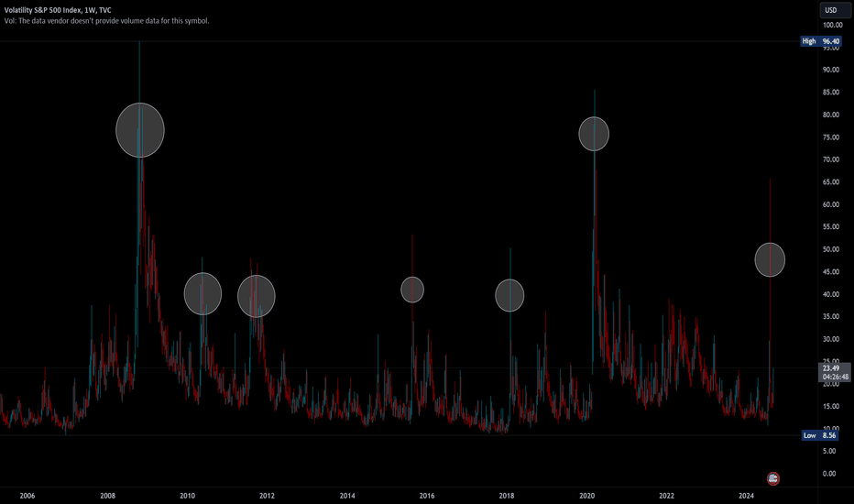Select the small ellipse drawing near 2016

point(412,290)
